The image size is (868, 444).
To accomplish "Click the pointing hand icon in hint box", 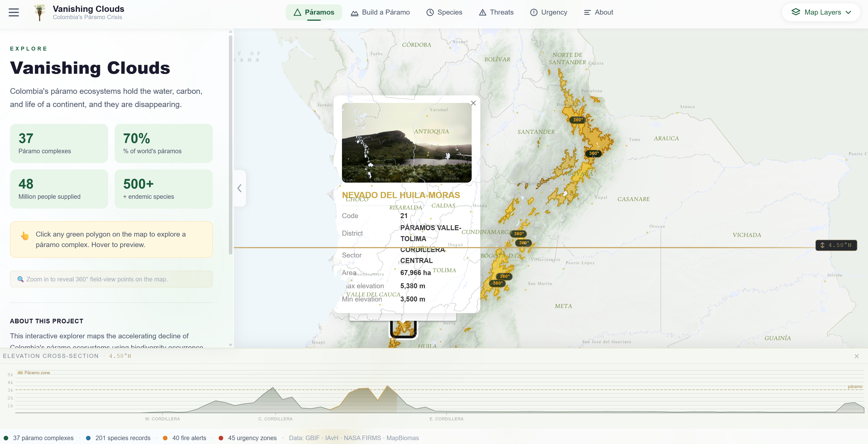I will click(25, 235).
